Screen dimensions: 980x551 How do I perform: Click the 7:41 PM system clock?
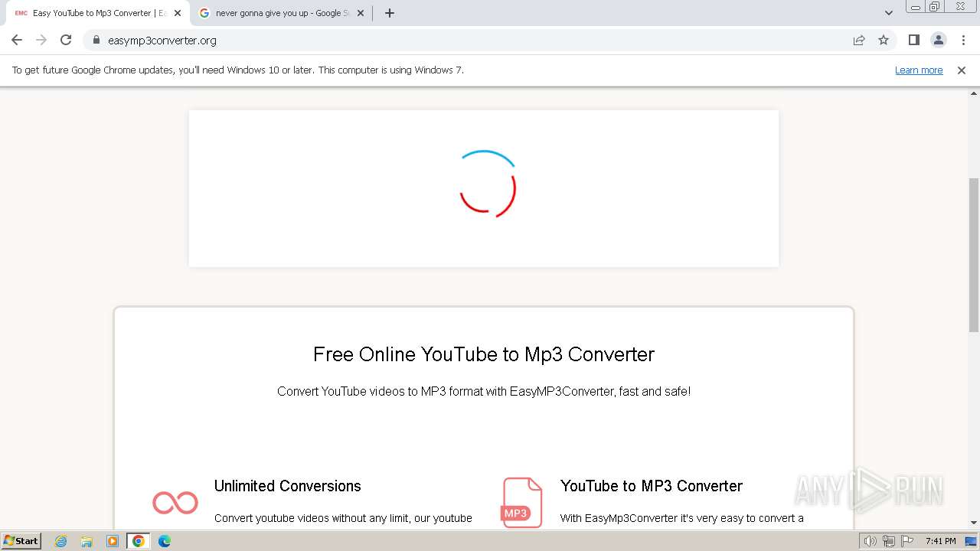(x=940, y=541)
